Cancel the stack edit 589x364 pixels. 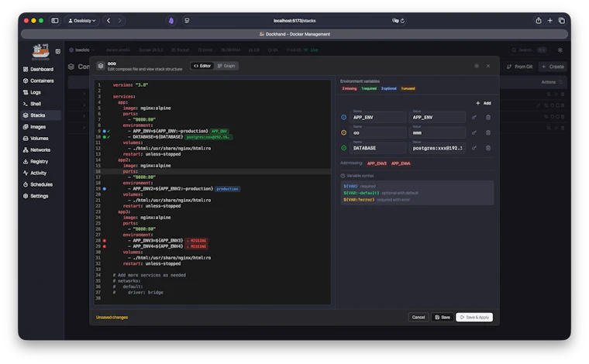(x=418, y=318)
